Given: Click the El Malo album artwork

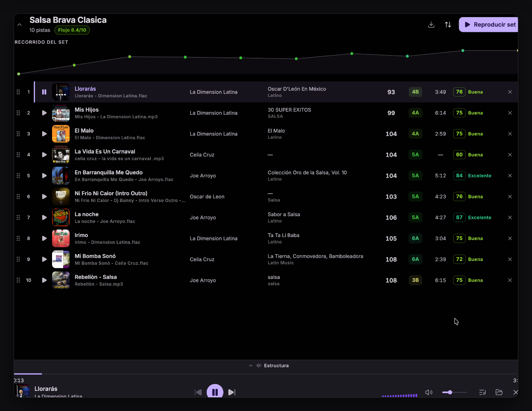Looking at the screenshot, I should [x=61, y=134].
